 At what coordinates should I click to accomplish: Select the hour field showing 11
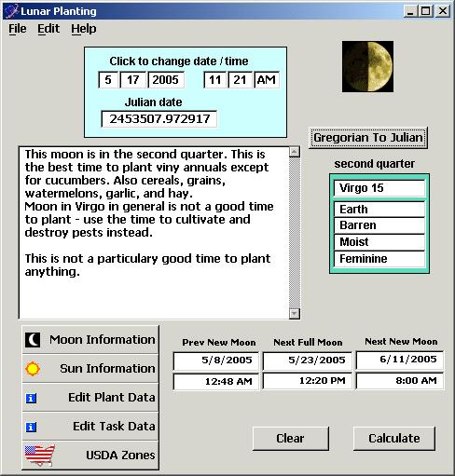[x=214, y=80]
